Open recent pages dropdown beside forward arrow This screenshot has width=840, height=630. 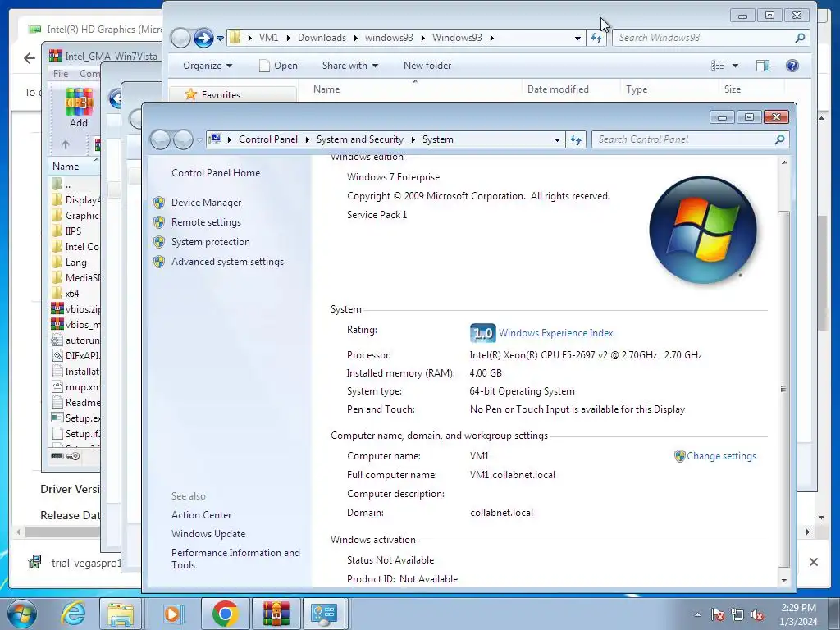click(220, 39)
